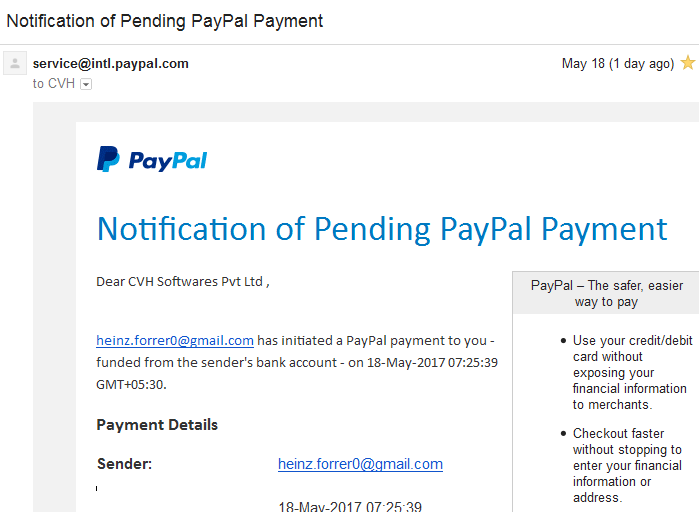Click the large blue notification heading
The height and width of the screenshot is (512, 699).
tap(382, 229)
